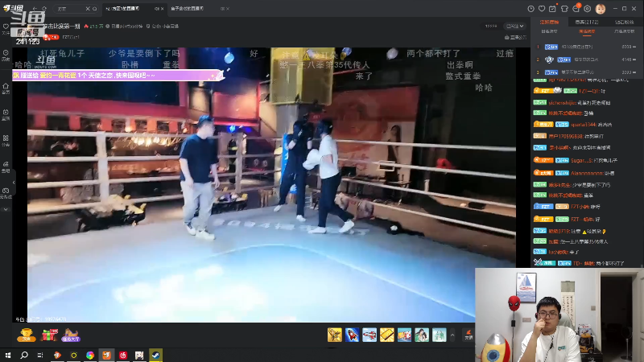Open the gift box icon below the video
Viewport: 644px width, 362px height.
pyautogui.click(x=49, y=335)
